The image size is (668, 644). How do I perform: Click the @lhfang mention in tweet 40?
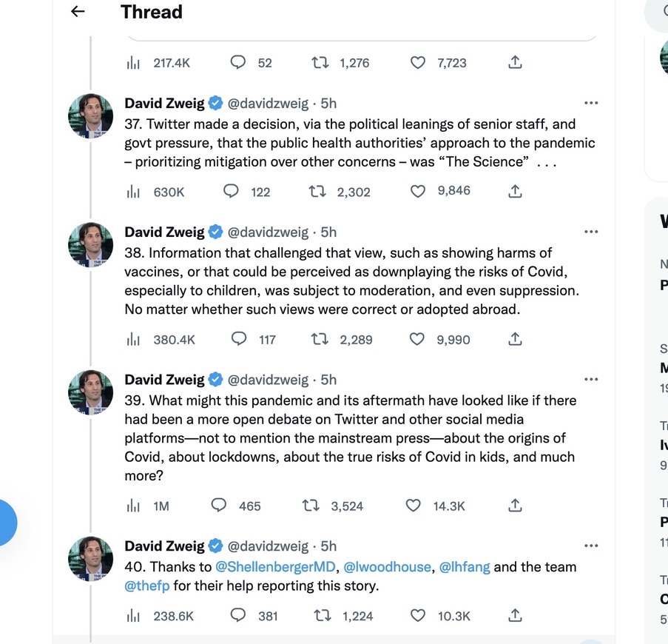point(464,567)
